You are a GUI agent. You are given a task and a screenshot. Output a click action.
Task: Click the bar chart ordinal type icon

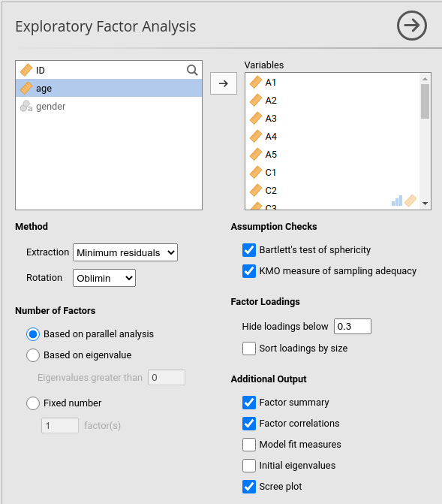tap(397, 201)
